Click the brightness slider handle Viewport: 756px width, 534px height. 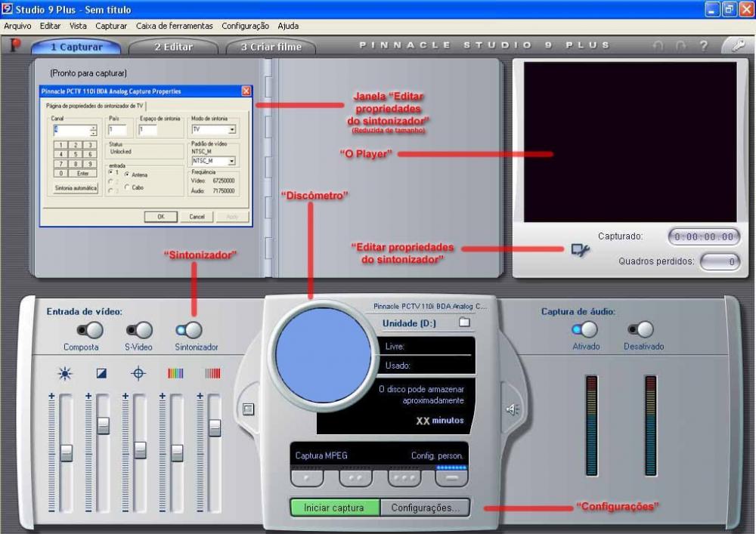pyautogui.click(x=67, y=452)
